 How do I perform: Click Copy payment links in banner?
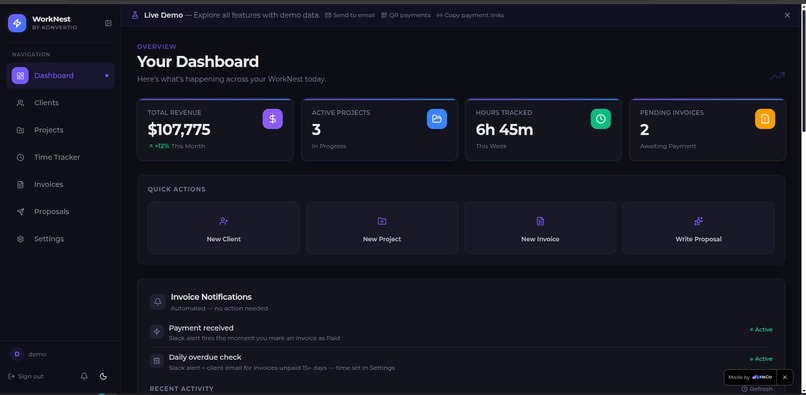coord(470,15)
